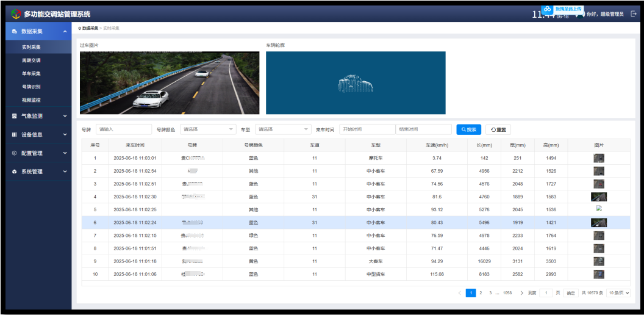Click the 设备信息 sidebar icon
The image size is (644, 315).
[15, 134]
